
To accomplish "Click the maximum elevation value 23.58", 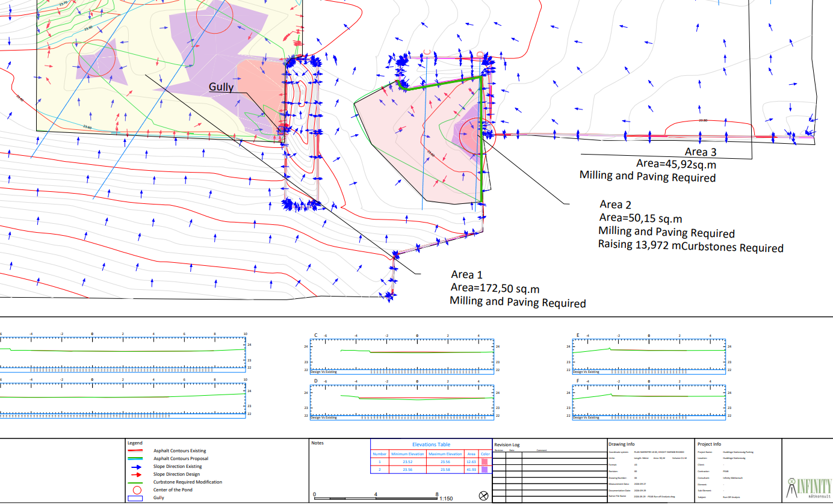I will [x=445, y=470].
